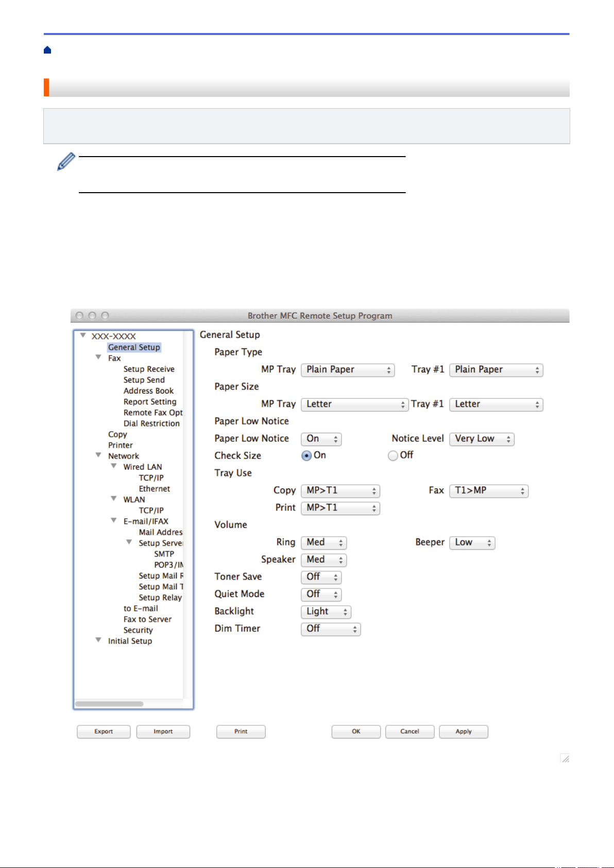
Task: Select TCP/IP under Wired LAN
Action: 151,478
